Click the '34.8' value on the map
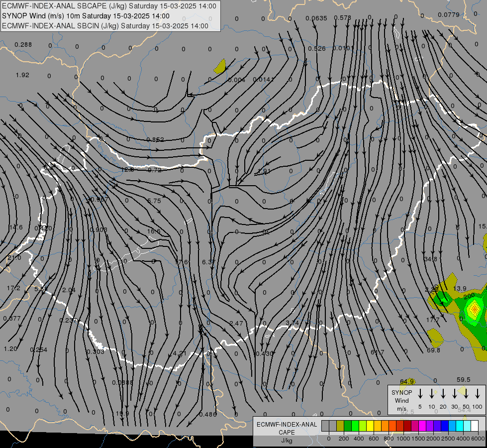The height and width of the screenshot is (448, 487). point(430,259)
